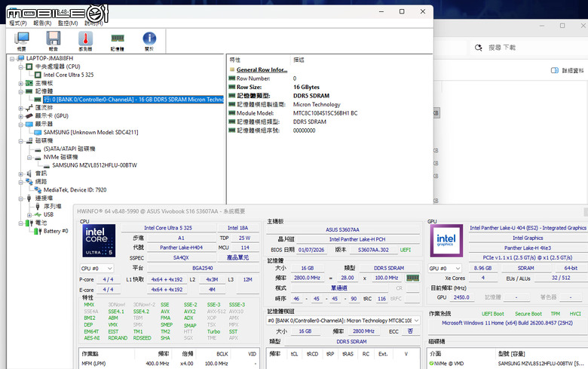Collapse the 顯示器 tree node

tap(21, 125)
